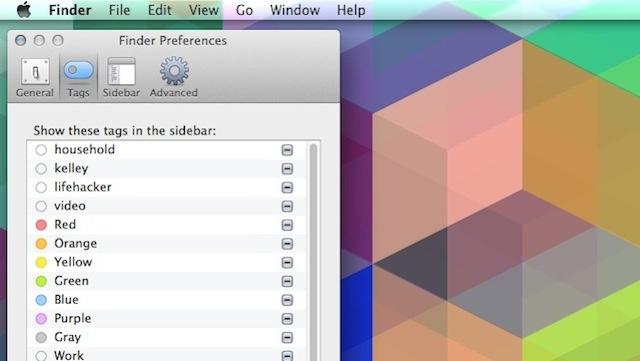Click the kelley tag's empty color circle
This screenshot has width=640, height=361.
[41, 169]
